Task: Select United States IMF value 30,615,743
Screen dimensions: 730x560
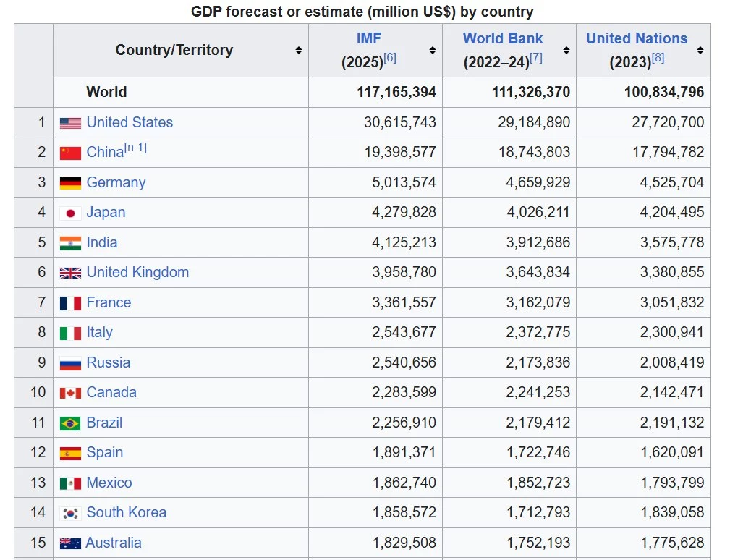Action: [x=400, y=122]
